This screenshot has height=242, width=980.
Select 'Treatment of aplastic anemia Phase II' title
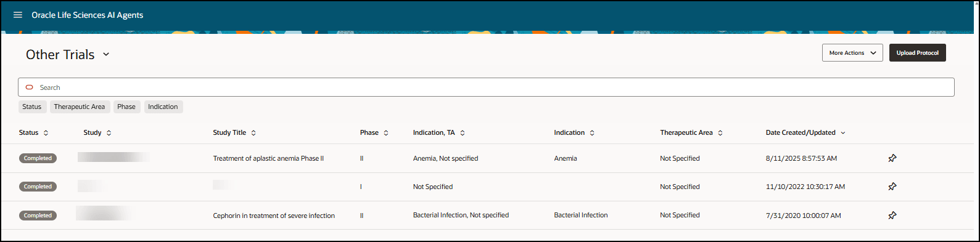[268, 158]
